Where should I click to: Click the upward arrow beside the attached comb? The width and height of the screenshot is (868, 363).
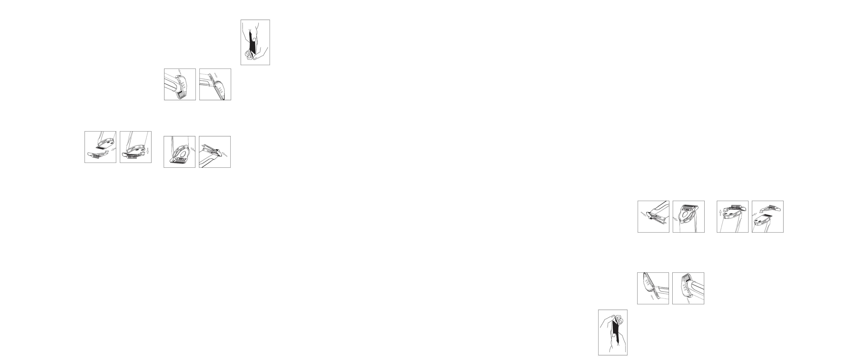720,213
